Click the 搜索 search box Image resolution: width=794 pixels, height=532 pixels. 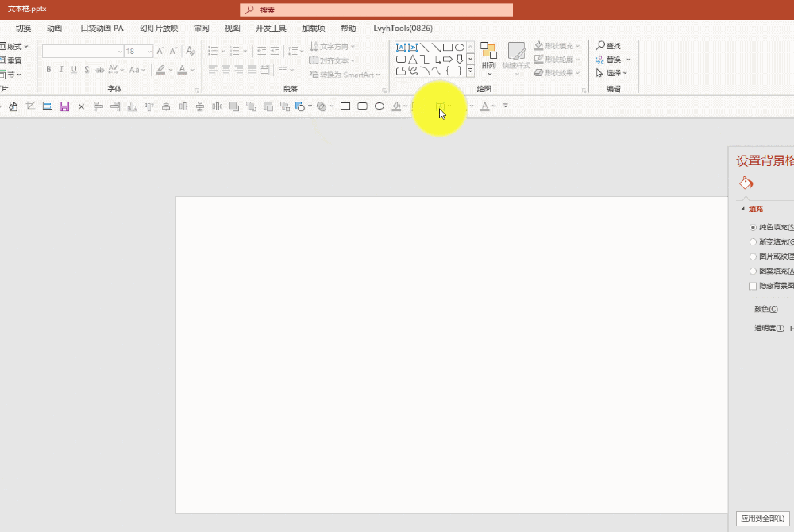pyautogui.click(x=376, y=10)
